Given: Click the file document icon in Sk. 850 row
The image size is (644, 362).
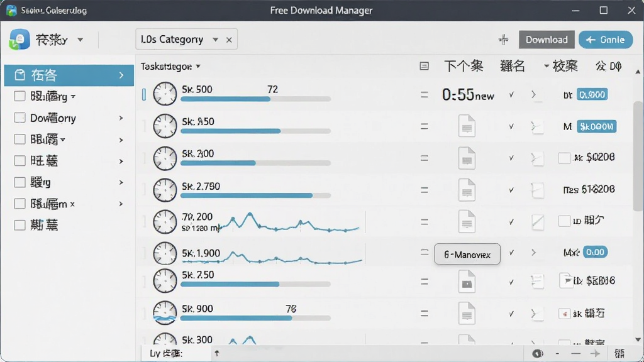Looking at the screenshot, I should (x=467, y=126).
